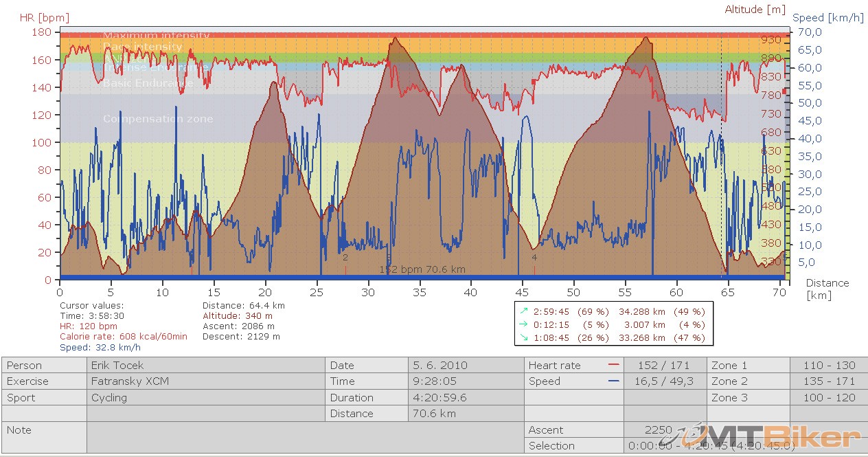Viewport: 868px width, 457px height.
Task: Select the Person field showing Erik Tocek
Action: coord(205,366)
